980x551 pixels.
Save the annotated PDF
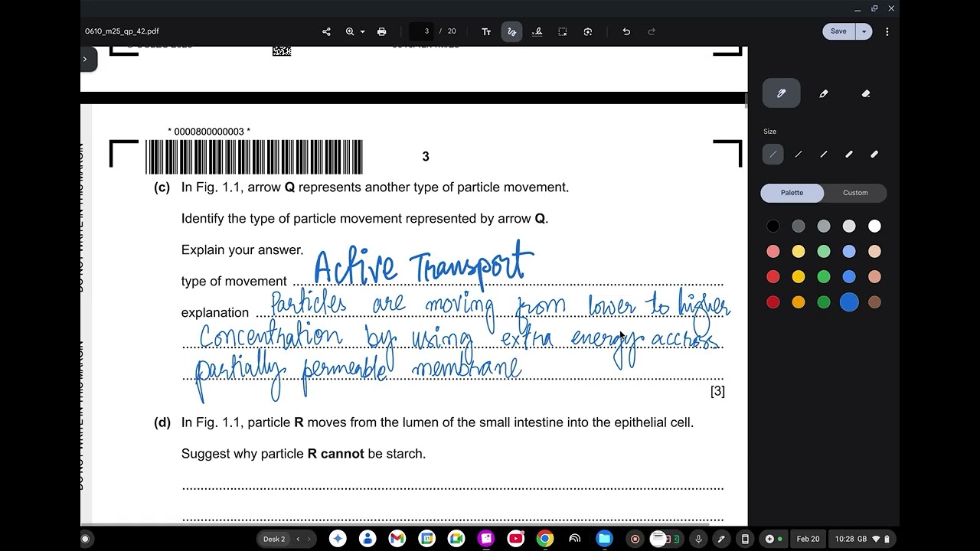838,31
